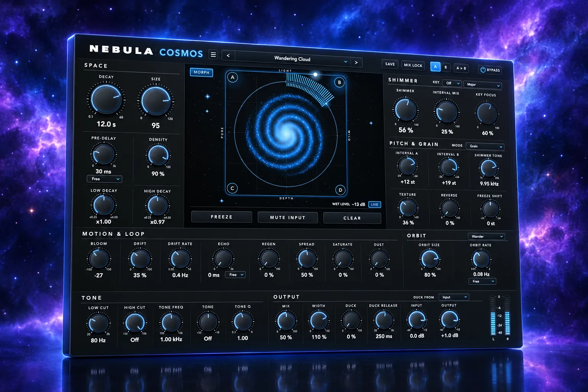Select morph corner B in the pad

(340, 82)
